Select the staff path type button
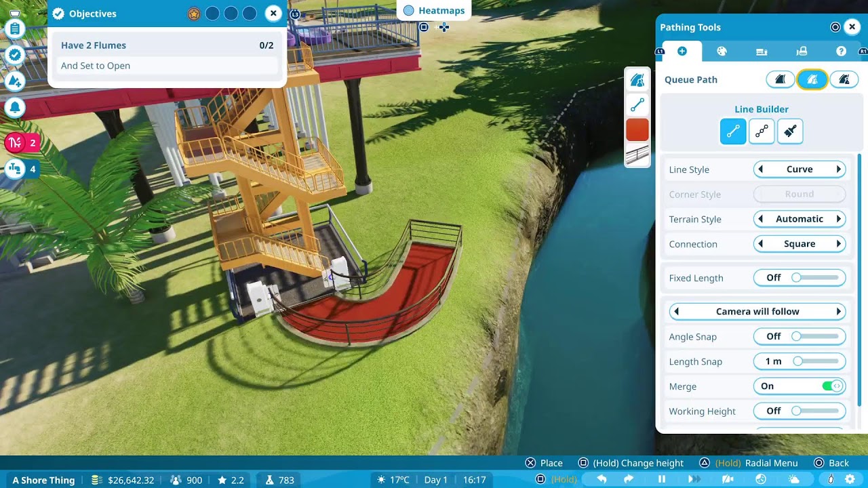Screen dimensions: 868x488 (844, 80)
